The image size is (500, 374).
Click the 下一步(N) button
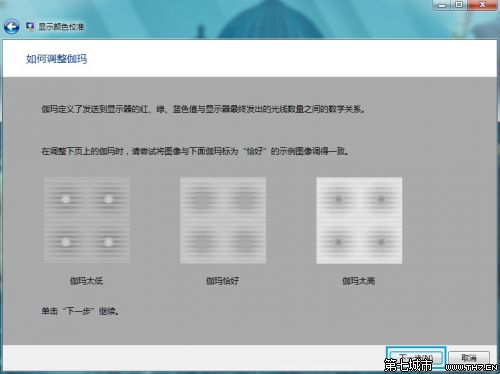click(416, 358)
